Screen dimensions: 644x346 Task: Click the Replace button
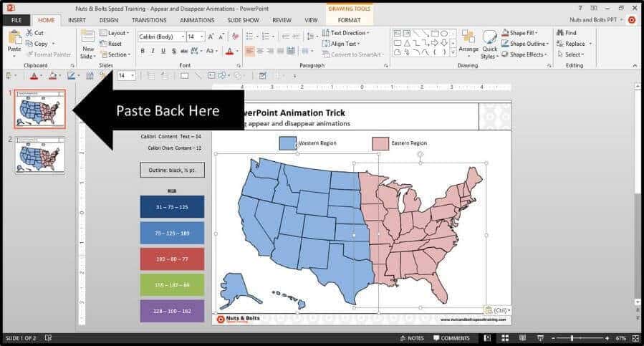(x=574, y=44)
